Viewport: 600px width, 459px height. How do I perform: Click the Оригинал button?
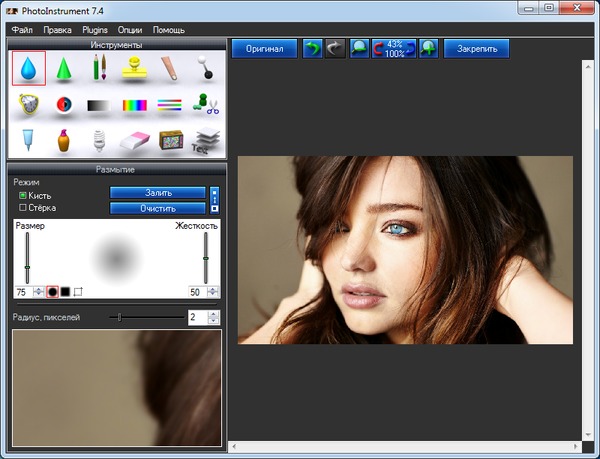[264, 48]
